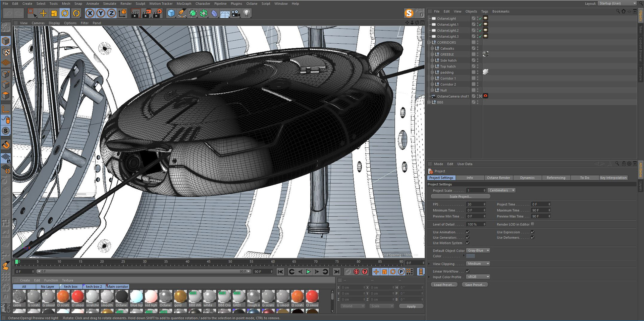Viewport: 644px width, 321px height.
Task: Select the Live Selection tool
Action: pos(32,13)
